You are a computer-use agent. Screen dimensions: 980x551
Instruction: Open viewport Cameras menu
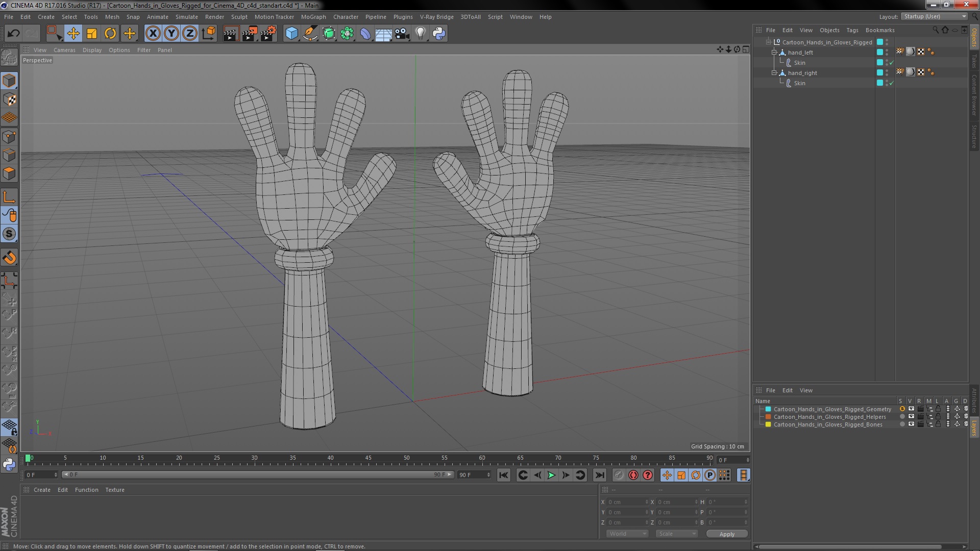coord(64,50)
